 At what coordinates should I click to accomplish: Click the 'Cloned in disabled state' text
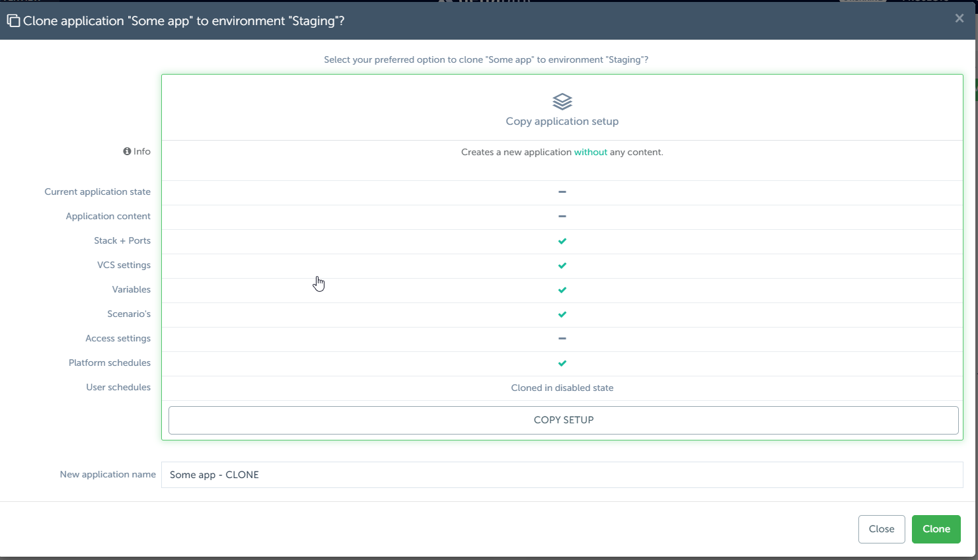(x=562, y=388)
